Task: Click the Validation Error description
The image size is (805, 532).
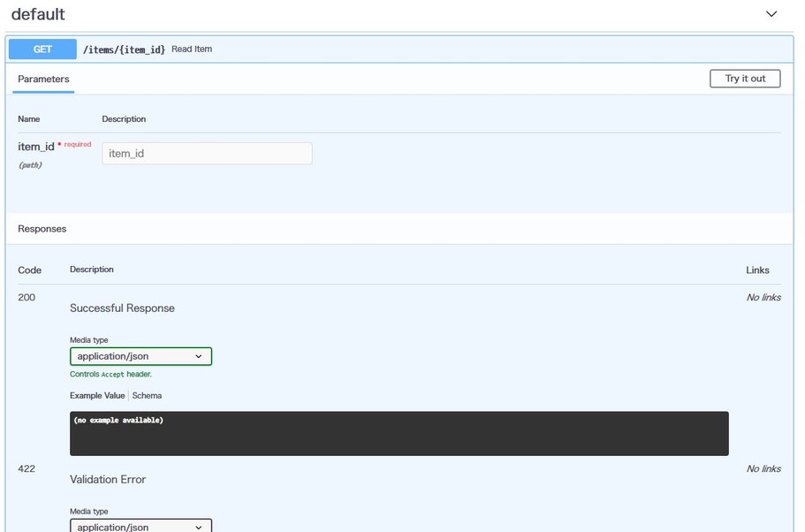Action: pos(108,480)
